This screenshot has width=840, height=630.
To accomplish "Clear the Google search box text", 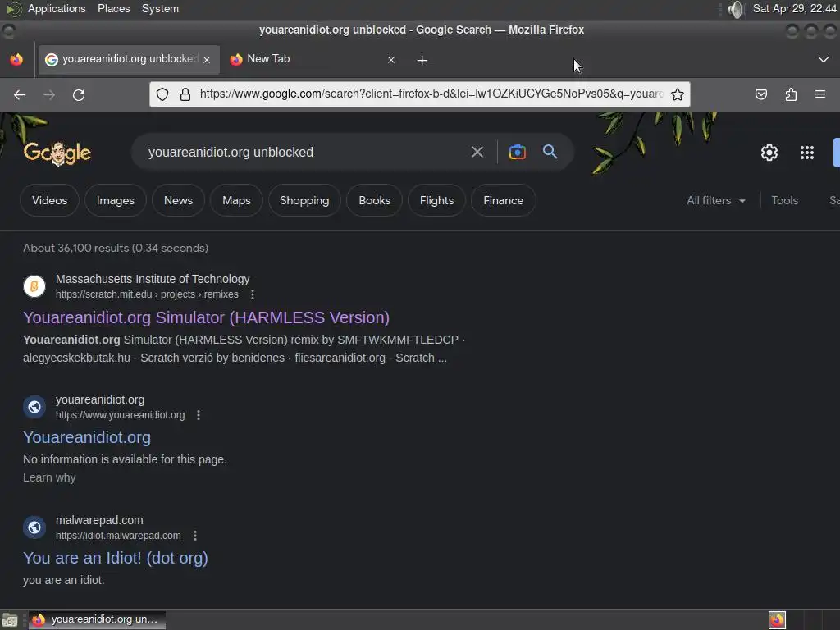I will coord(477,152).
